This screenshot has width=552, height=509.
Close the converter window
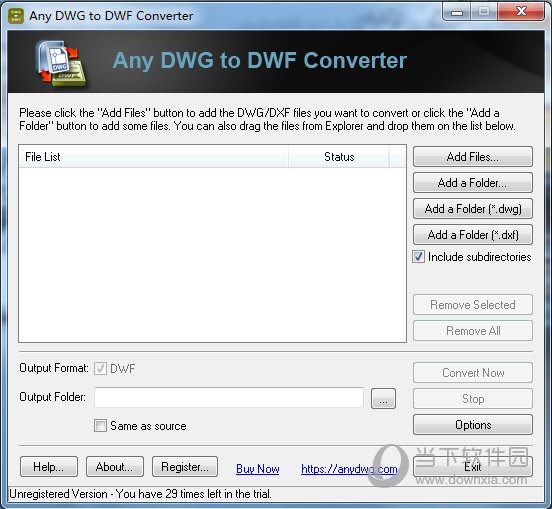coord(521,12)
